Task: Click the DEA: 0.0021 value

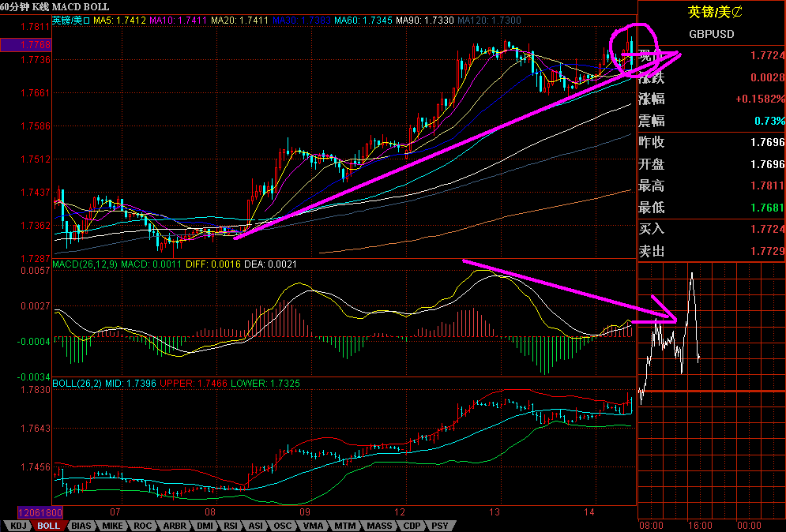Action: pos(270,264)
